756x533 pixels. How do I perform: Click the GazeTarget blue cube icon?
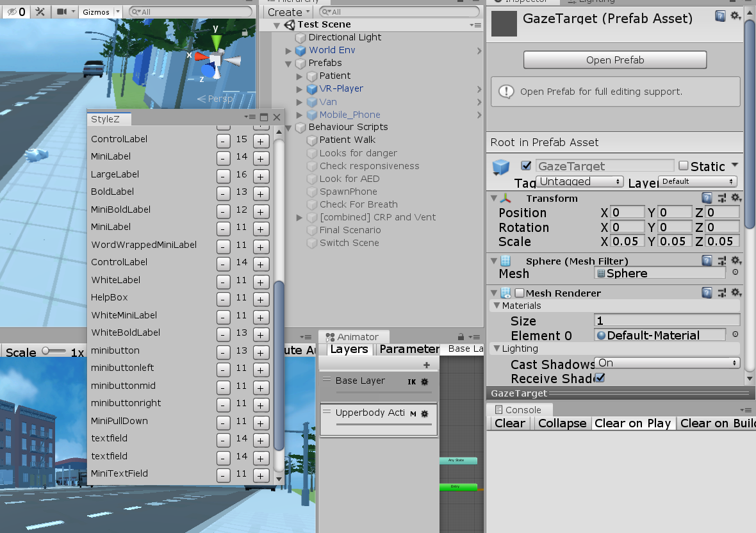501,167
